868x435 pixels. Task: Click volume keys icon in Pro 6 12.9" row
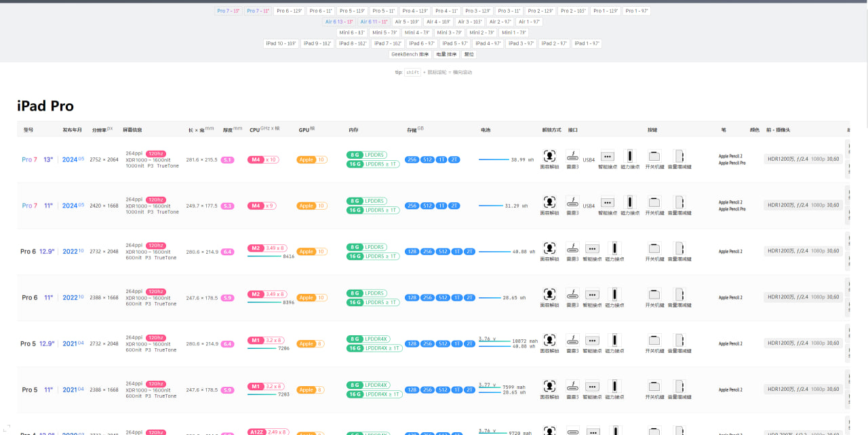coord(679,248)
